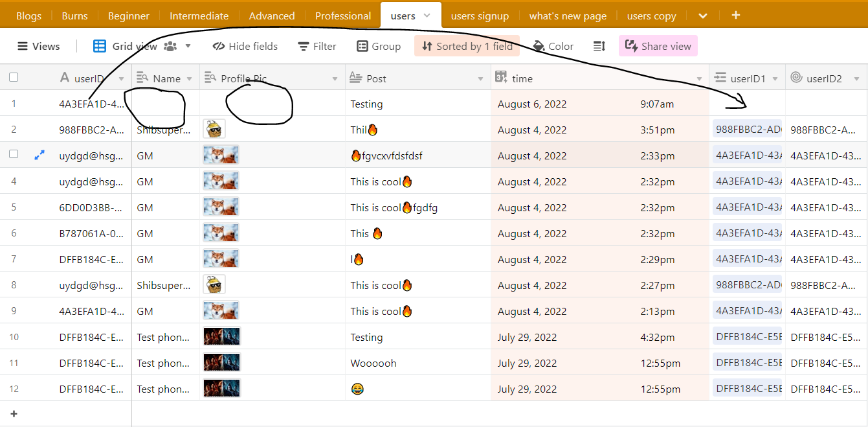Open Hide fields options
This screenshot has height=427, width=868.
245,46
